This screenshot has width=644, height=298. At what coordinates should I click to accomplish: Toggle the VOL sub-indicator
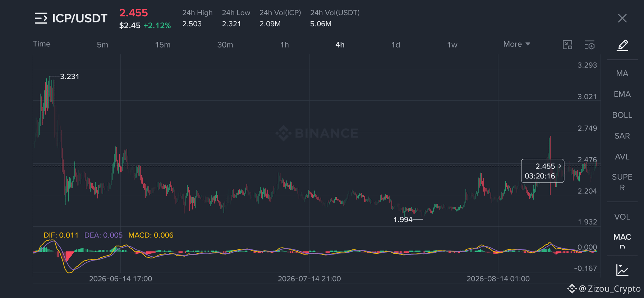[x=622, y=217]
